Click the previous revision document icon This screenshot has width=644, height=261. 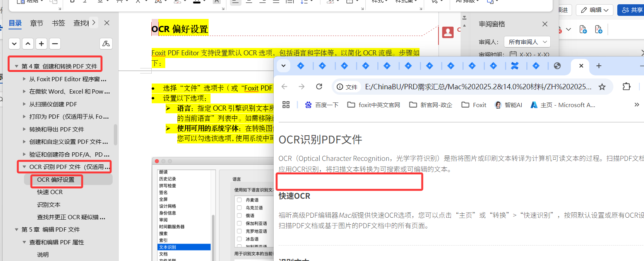(583, 29)
